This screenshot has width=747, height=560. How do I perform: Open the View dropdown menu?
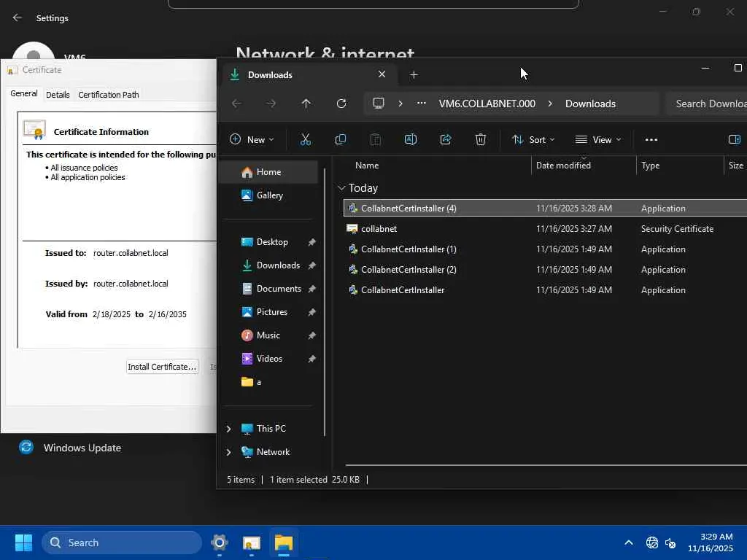coord(598,139)
